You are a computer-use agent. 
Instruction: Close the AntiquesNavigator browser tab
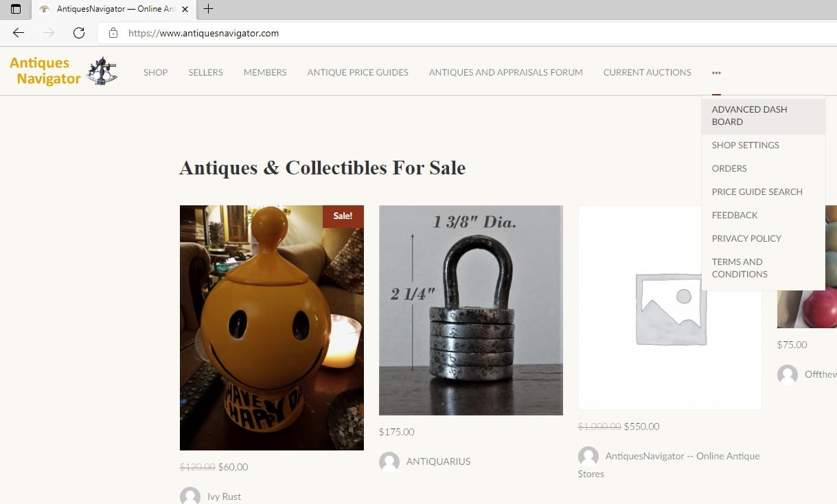(185, 10)
